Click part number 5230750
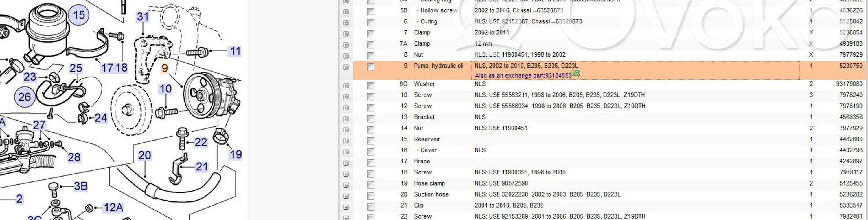The height and width of the screenshot is (220, 868). pyautogui.click(x=850, y=66)
